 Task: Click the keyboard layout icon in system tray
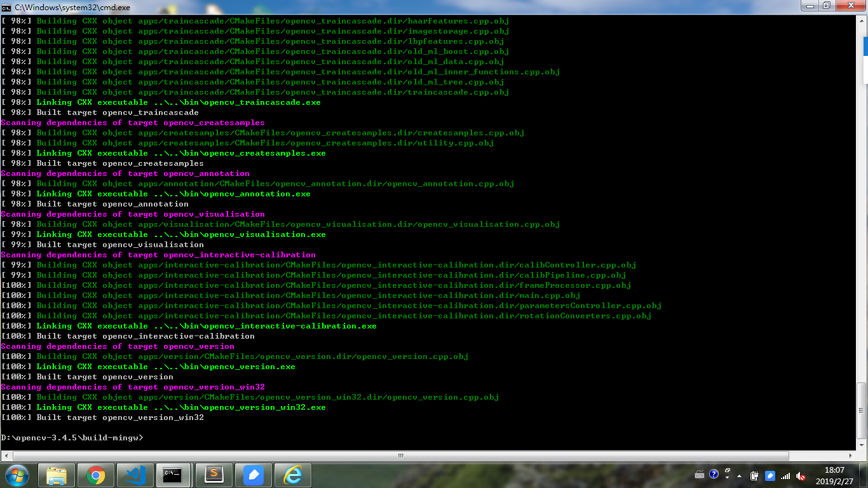[700, 475]
